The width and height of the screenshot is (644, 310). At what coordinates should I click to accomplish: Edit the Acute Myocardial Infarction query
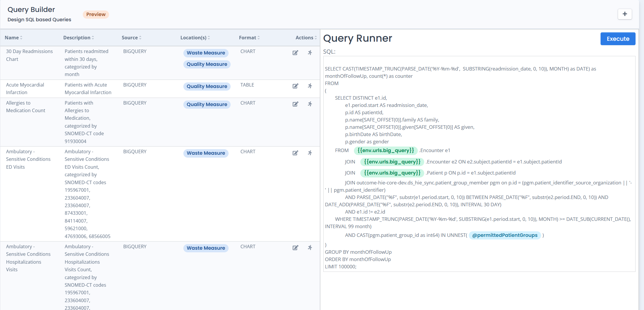pyautogui.click(x=295, y=86)
